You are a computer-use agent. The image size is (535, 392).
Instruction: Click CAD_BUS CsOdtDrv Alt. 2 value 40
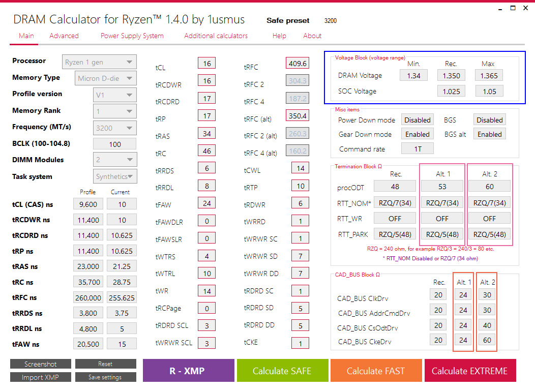pyautogui.click(x=487, y=325)
